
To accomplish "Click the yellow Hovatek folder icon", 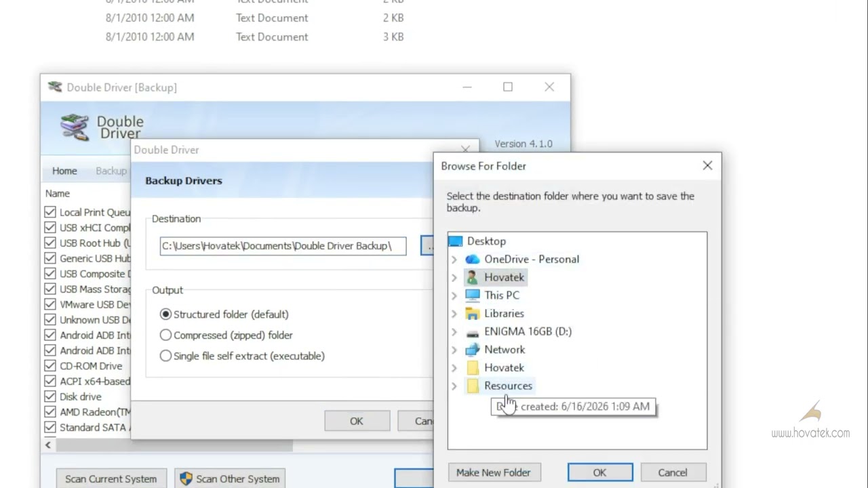I will tap(473, 368).
